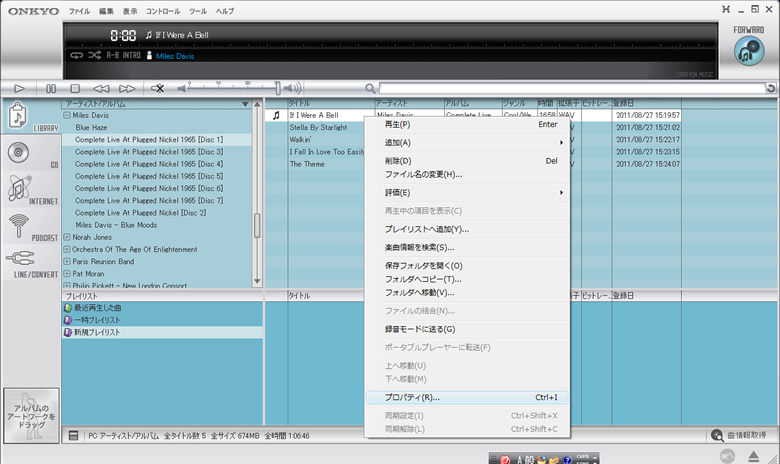This screenshot has width=780, height=464.
Task: Skip ahead with the fast-forward button
Action: coord(127,89)
